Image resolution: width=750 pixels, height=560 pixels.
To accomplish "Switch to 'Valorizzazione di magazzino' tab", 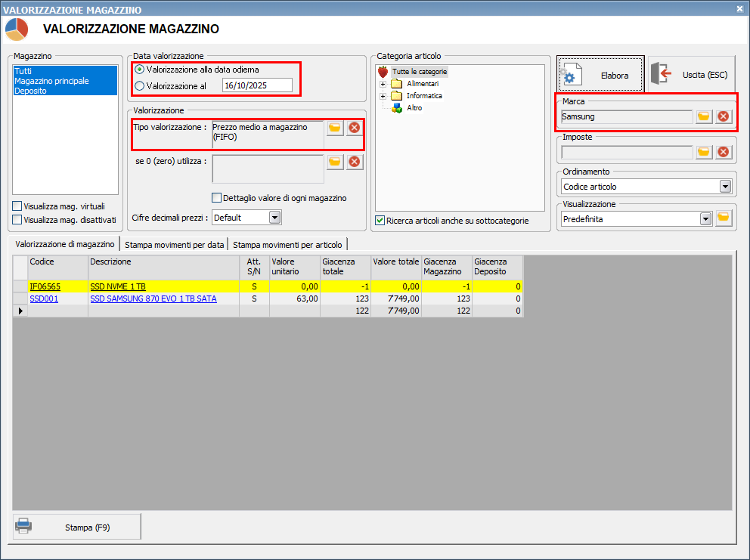I will coord(65,244).
